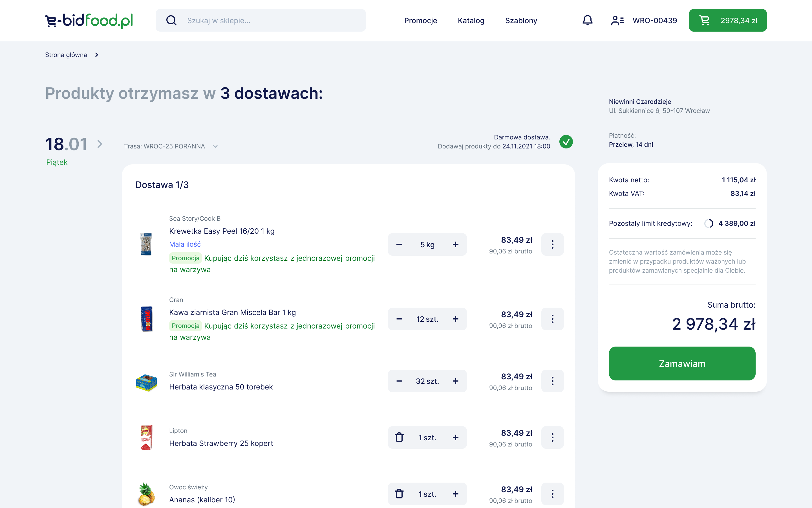Click Ananas (kaliber 10) product name

click(202, 500)
